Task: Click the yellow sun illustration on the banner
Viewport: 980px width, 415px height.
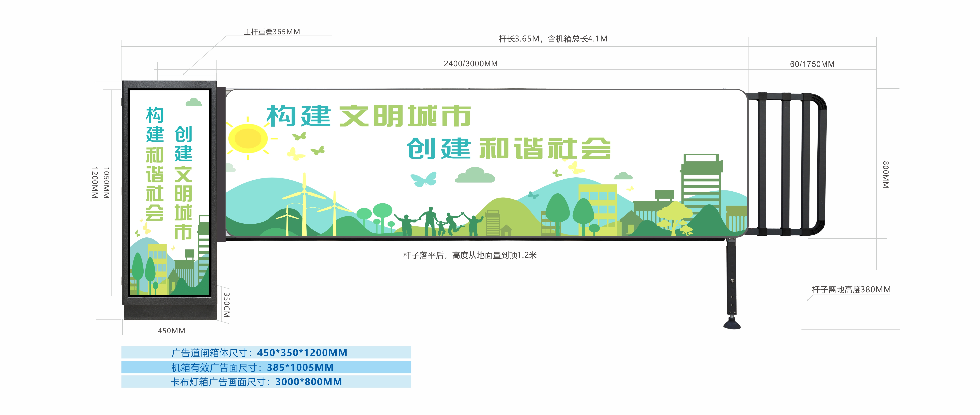Action: pyautogui.click(x=248, y=138)
